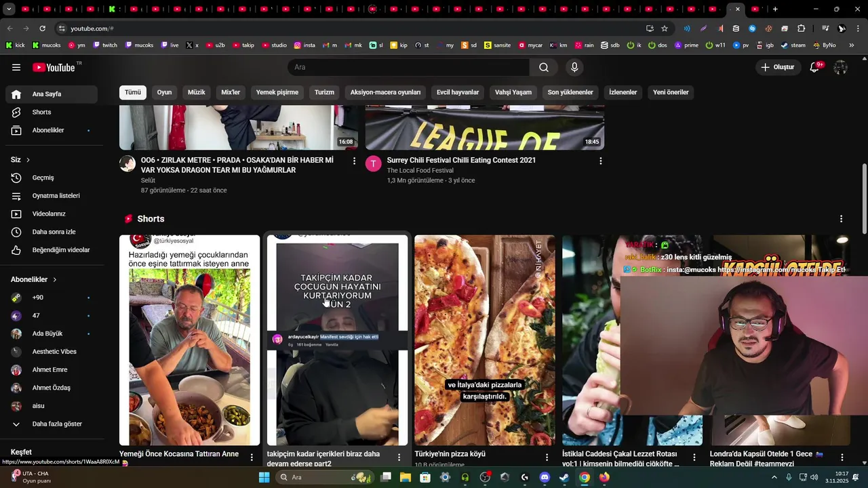Show more bookmarks overflow chevron
This screenshot has width=868, height=488.
pos(852,45)
